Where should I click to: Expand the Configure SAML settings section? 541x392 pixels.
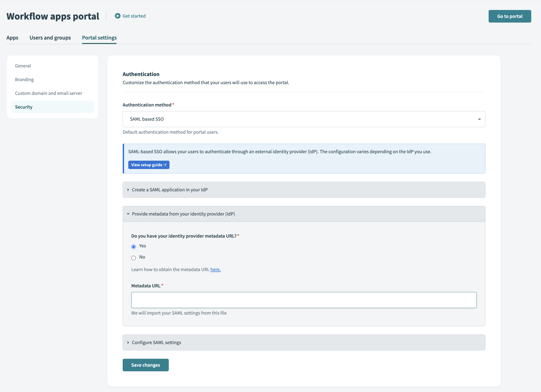pos(156,342)
